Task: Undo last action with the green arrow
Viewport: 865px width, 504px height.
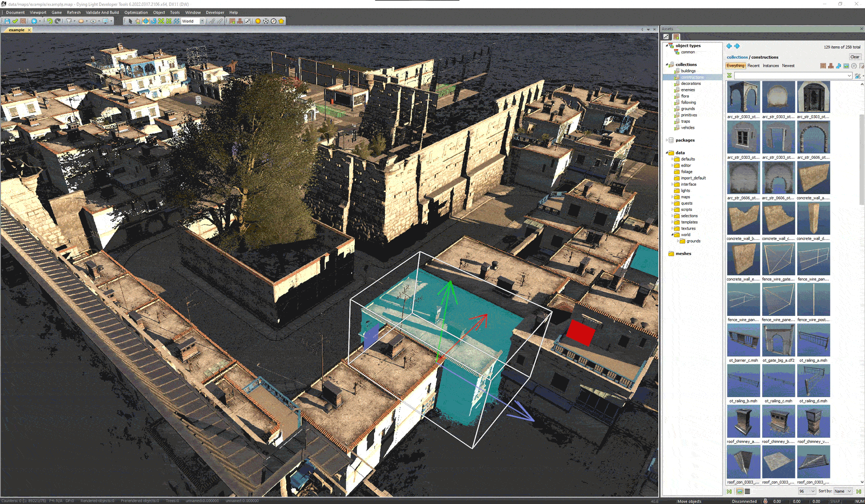Action: point(50,21)
